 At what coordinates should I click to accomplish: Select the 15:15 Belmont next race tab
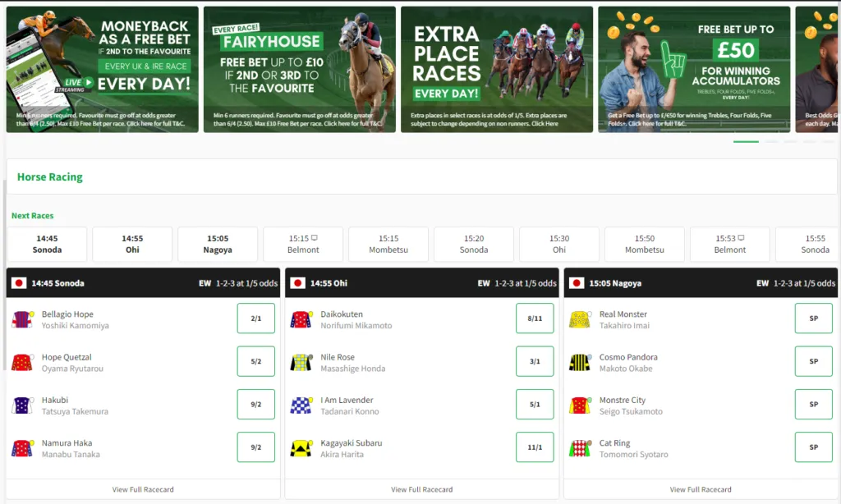303,244
